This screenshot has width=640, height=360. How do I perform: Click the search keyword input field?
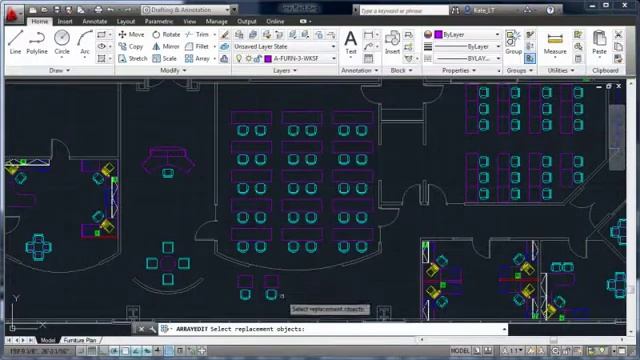pyautogui.click(x=403, y=10)
